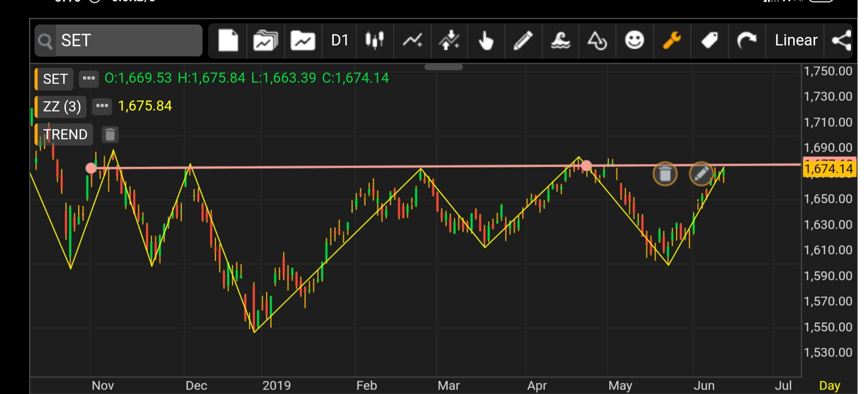Open the smiley emoji sticker tool
868x394 pixels.
click(634, 40)
